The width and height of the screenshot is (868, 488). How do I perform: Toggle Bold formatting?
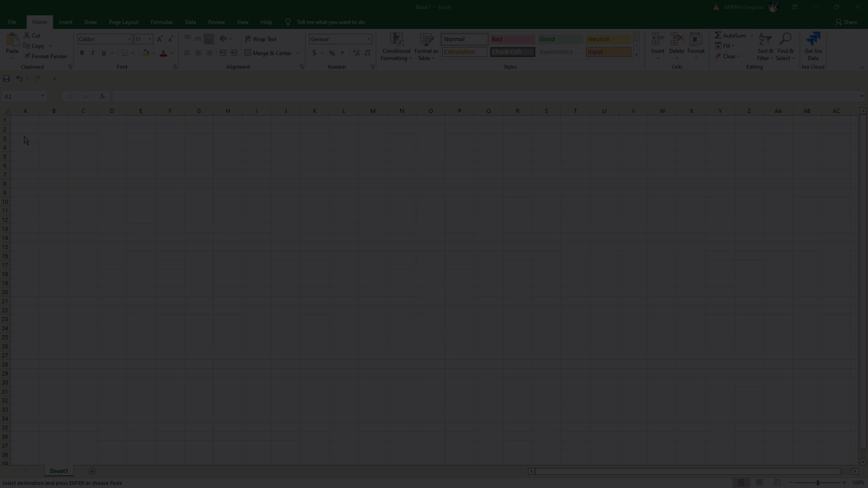pos(82,53)
